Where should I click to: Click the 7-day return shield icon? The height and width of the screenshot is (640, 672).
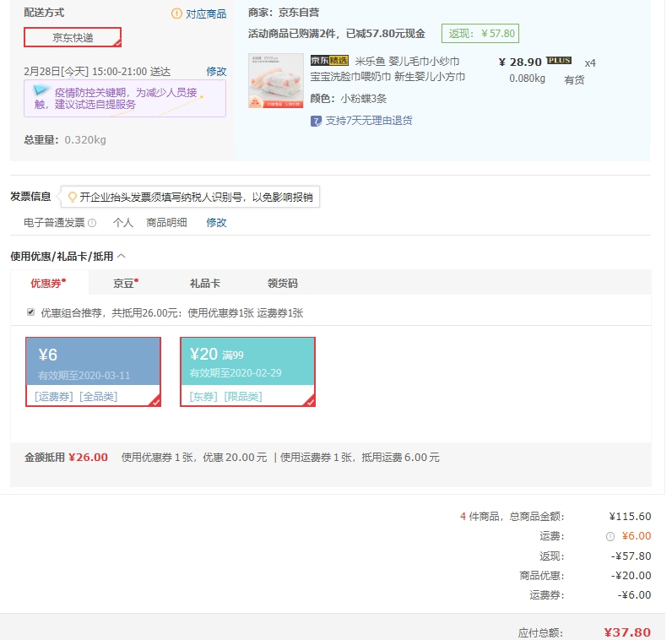(x=316, y=121)
